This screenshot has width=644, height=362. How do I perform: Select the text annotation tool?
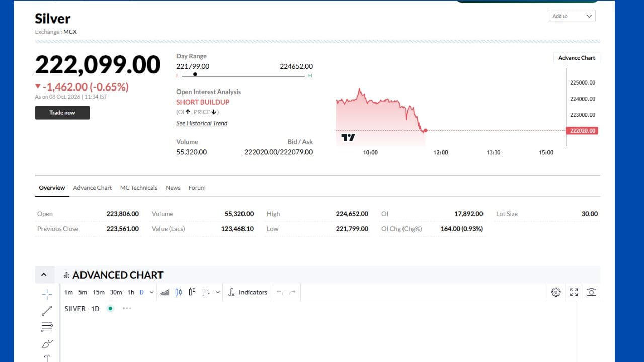(47, 358)
